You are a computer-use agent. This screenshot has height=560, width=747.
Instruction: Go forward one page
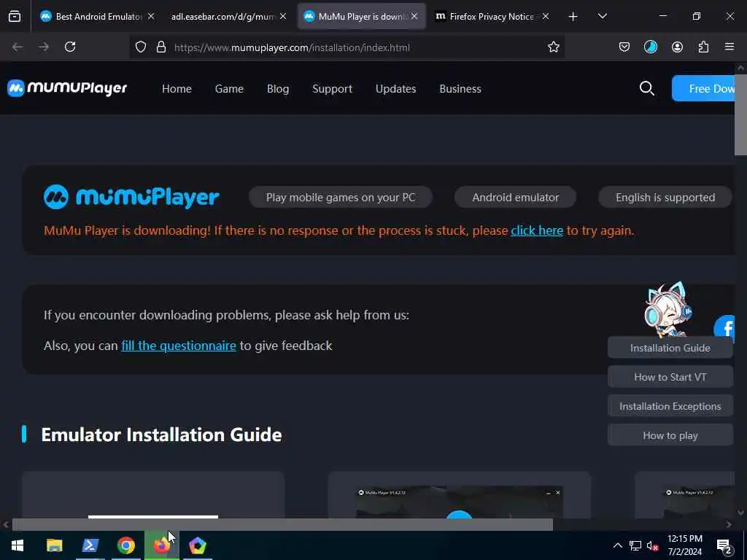coord(44,47)
